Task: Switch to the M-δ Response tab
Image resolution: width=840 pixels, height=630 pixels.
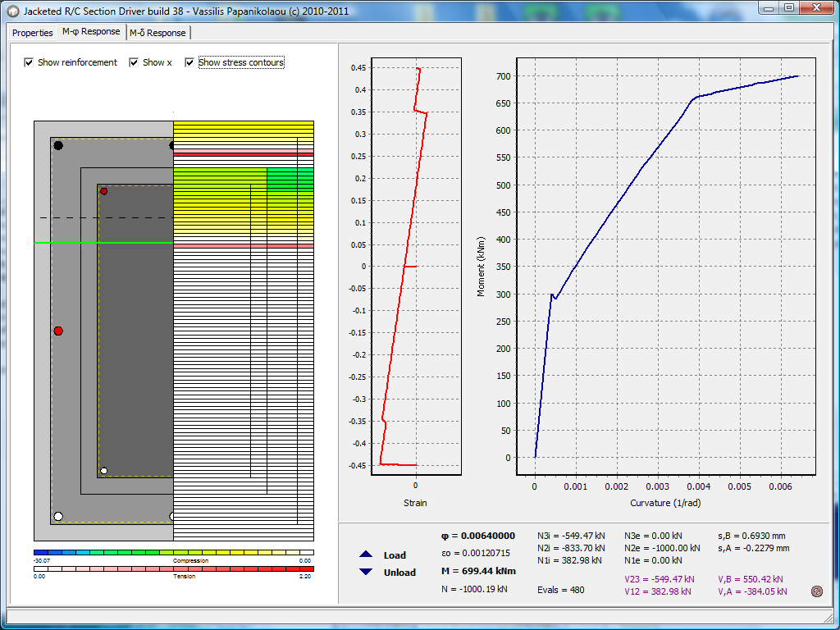Action: click(x=158, y=33)
